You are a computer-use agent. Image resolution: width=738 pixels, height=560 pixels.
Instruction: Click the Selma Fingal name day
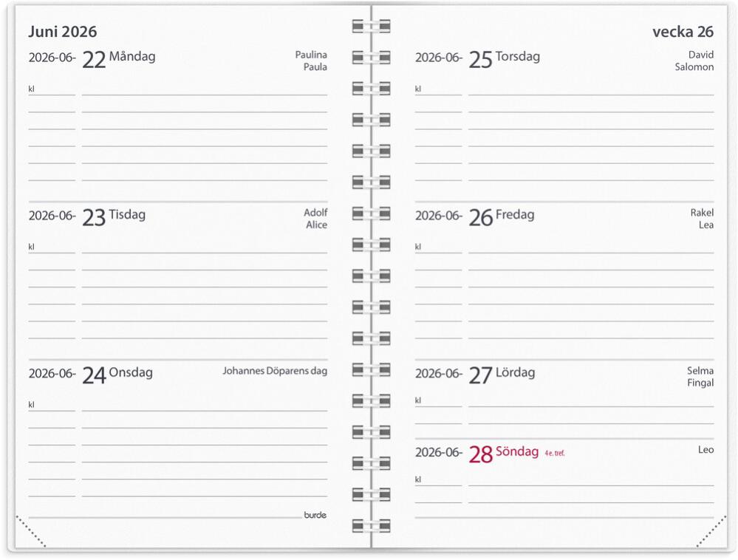(700, 377)
